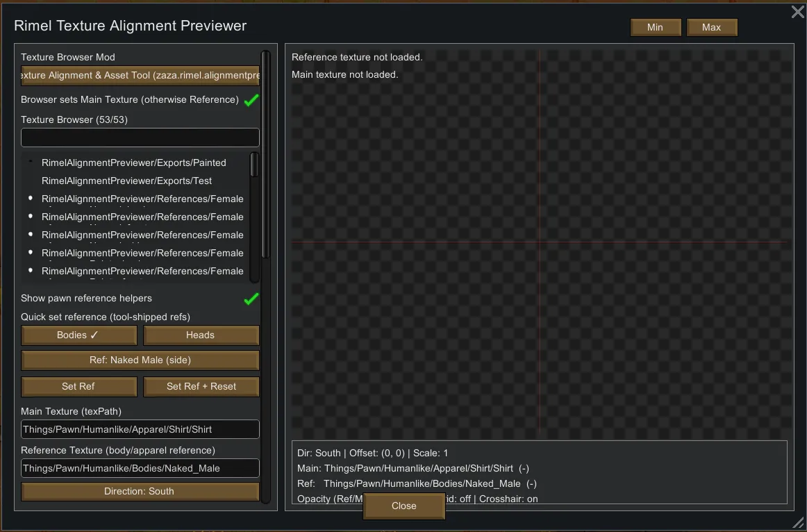Disable Browser sets Main Texture option
The image size is (807, 532).
coord(251,100)
